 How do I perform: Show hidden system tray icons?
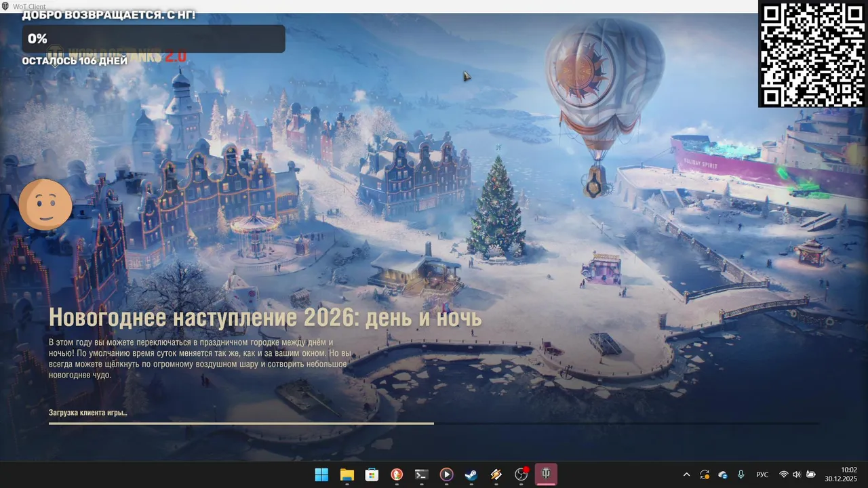coord(686,474)
